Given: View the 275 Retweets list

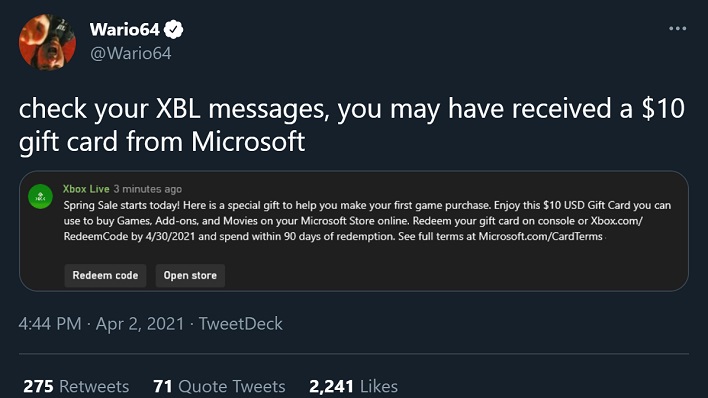Looking at the screenshot, I should click(76, 386).
